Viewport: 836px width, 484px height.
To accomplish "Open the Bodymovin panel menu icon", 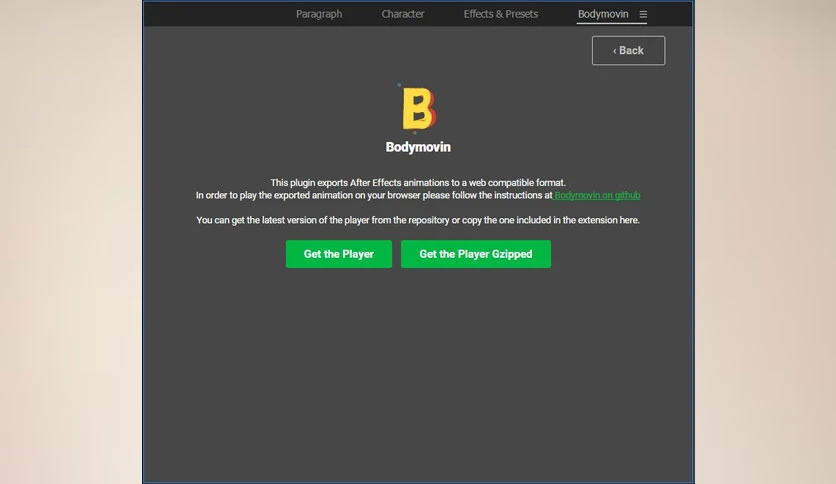I will [x=643, y=14].
